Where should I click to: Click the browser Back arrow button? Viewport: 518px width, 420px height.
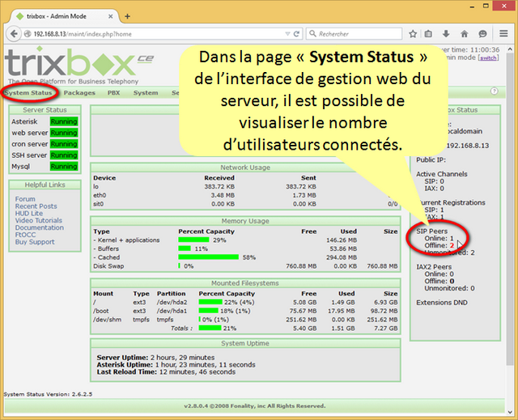[14, 34]
